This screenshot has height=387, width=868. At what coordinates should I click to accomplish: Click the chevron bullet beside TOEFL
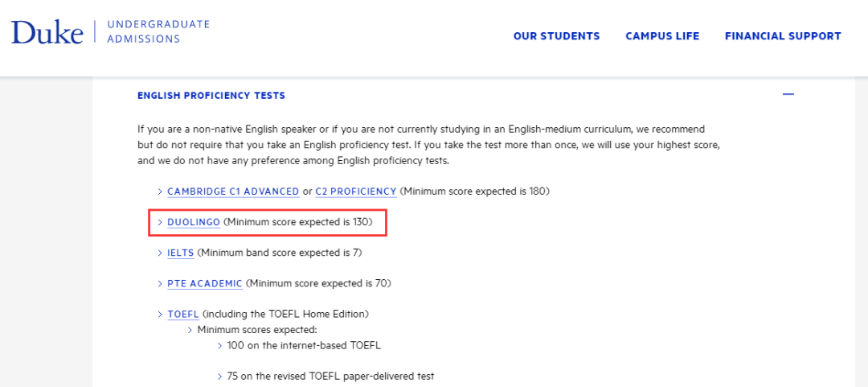pyautogui.click(x=161, y=314)
